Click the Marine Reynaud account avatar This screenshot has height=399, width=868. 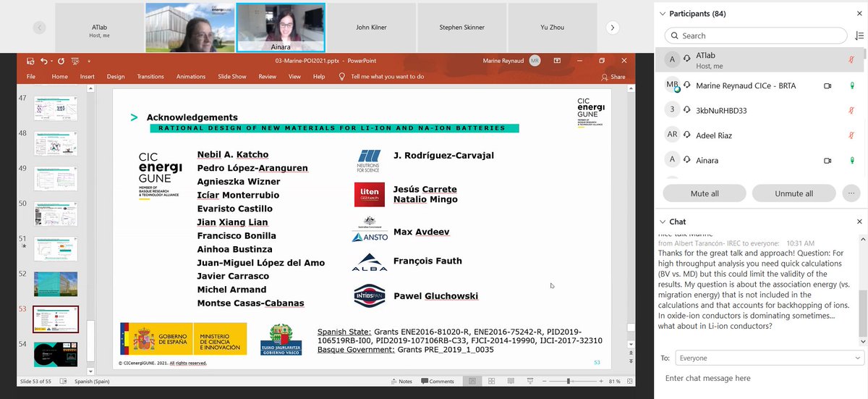535,61
